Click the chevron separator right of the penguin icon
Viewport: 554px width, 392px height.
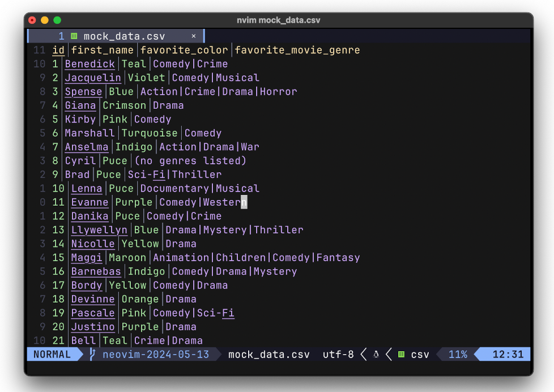click(x=389, y=355)
